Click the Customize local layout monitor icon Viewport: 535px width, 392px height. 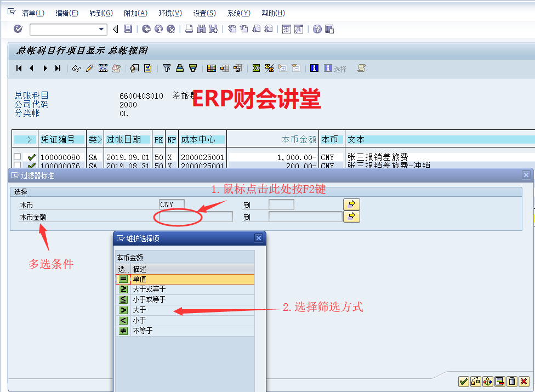click(329, 29)
